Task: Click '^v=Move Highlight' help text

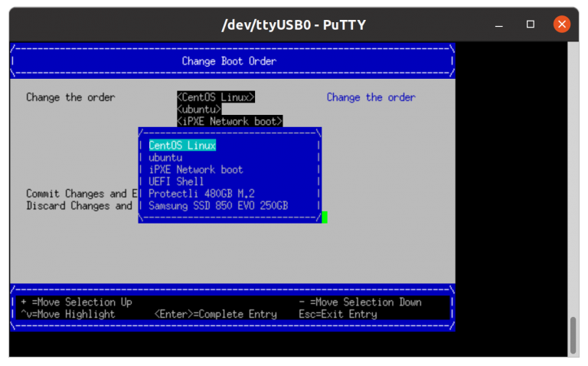Action: (x=68, y=314)
